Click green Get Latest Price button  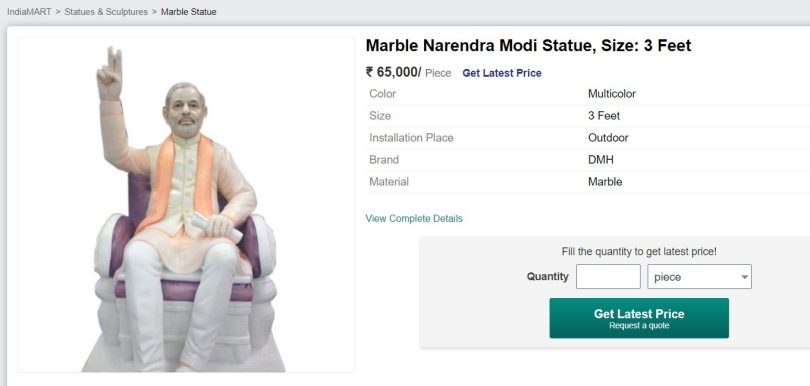[x=639, y=318]
